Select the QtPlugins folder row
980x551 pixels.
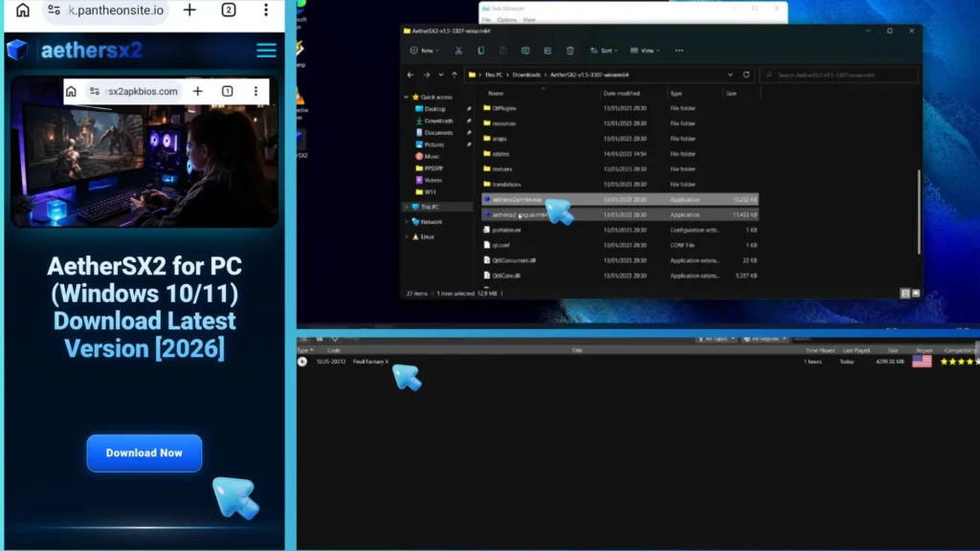tap(620, 108)
